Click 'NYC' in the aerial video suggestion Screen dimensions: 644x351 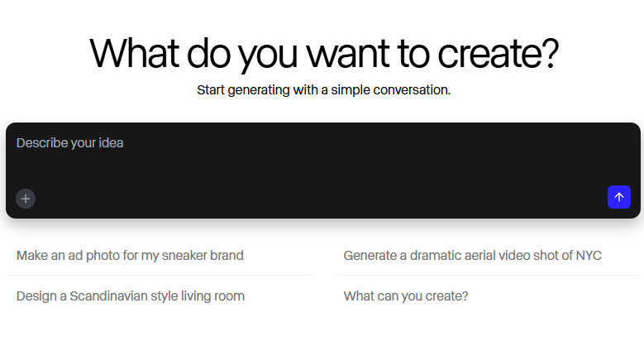click(589, 256)
